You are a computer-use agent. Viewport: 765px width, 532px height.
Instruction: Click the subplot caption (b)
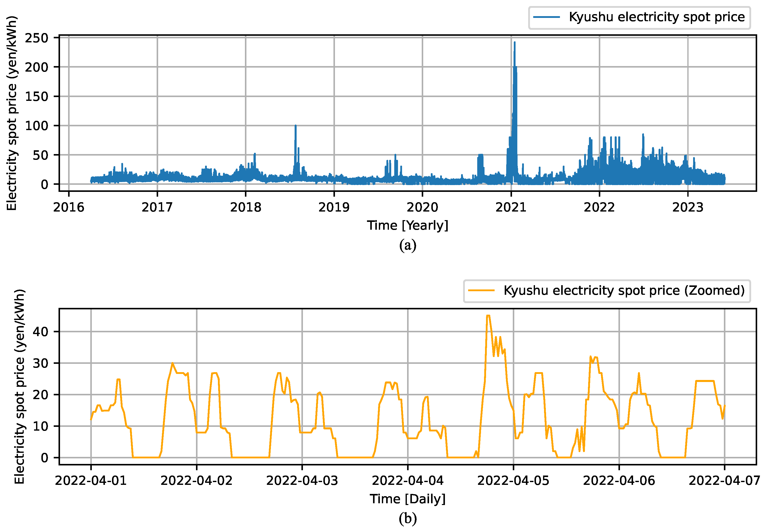tap(408, 519)
